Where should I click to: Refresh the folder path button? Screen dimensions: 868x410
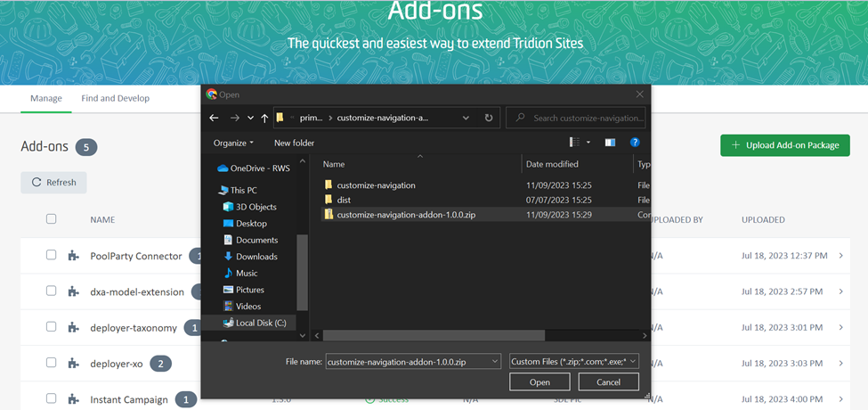(x=488, y=118)
